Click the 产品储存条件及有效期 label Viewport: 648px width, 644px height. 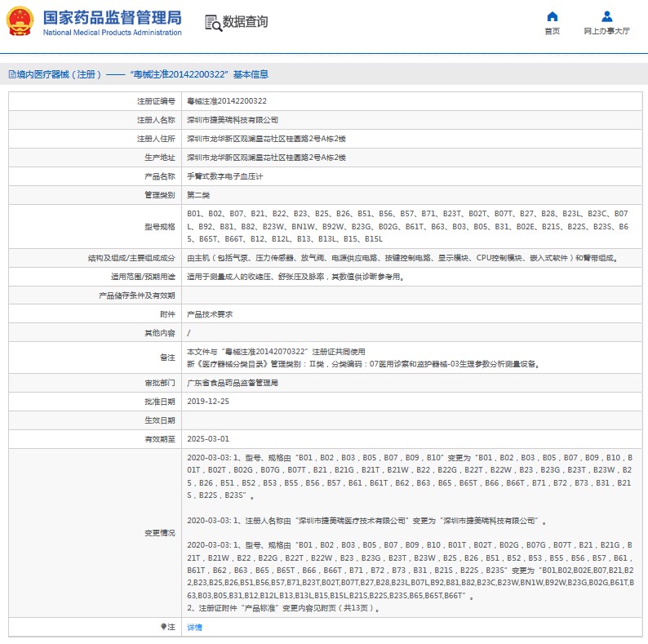[137, 295]
